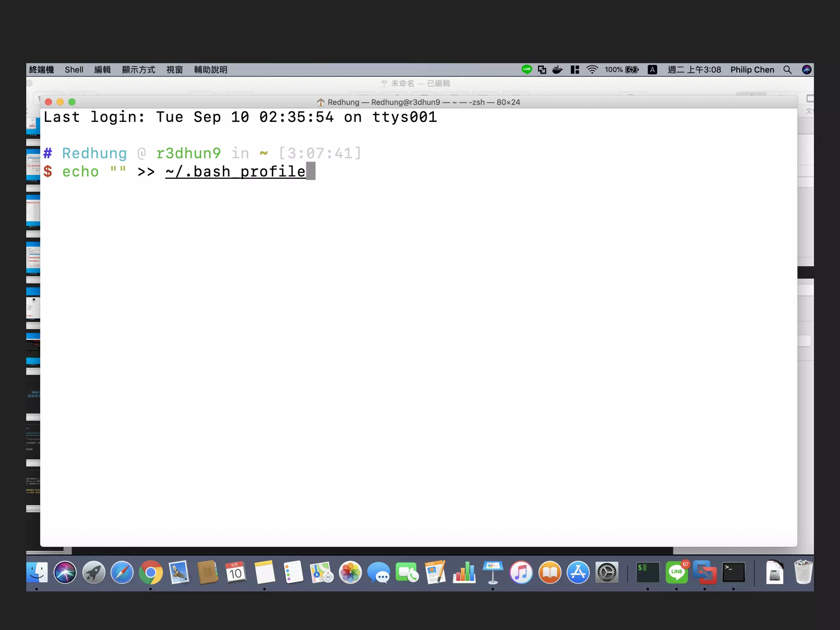The height and width of the screenshot is (630, 840).
Task: Click the Spotlight search magnifier icon
Action: point(787,70)
